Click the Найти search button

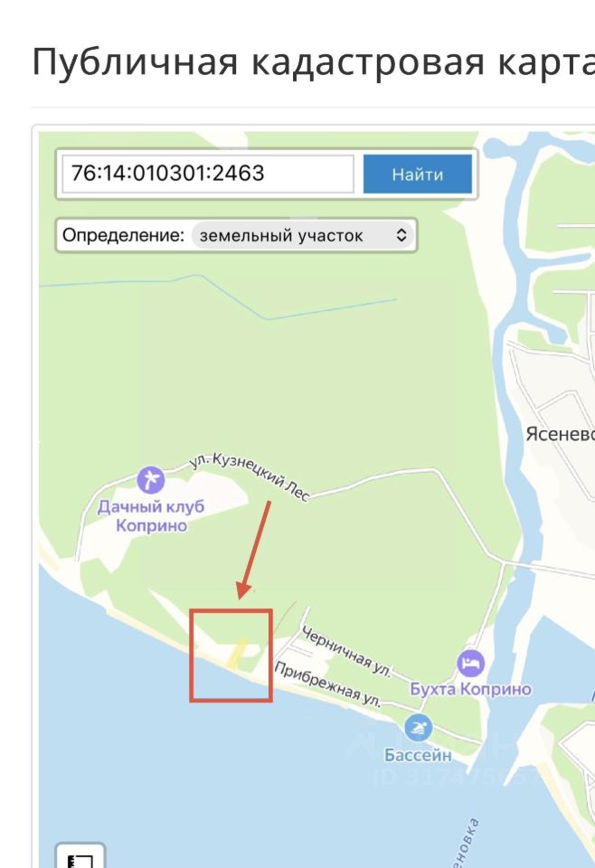click(x=418, y=175)
